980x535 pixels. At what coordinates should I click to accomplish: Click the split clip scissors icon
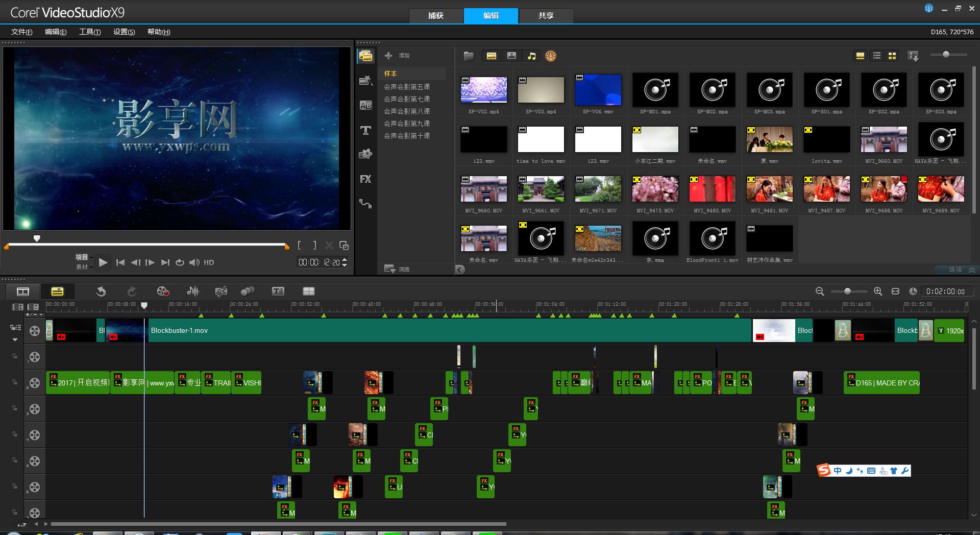click(x=329, y=246)
